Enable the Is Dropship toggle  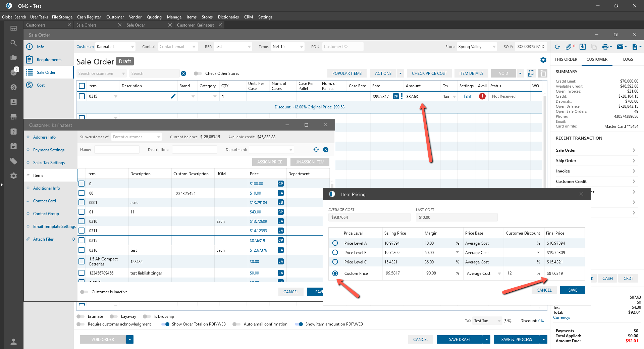coord(147,316)
